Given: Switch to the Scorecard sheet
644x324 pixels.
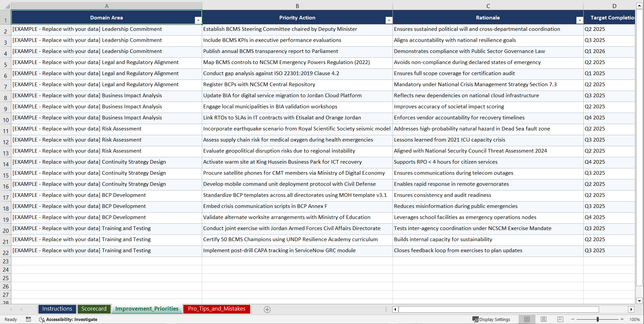Looking at the screenshot, I should pyautogui.click(x=94, y=309).
